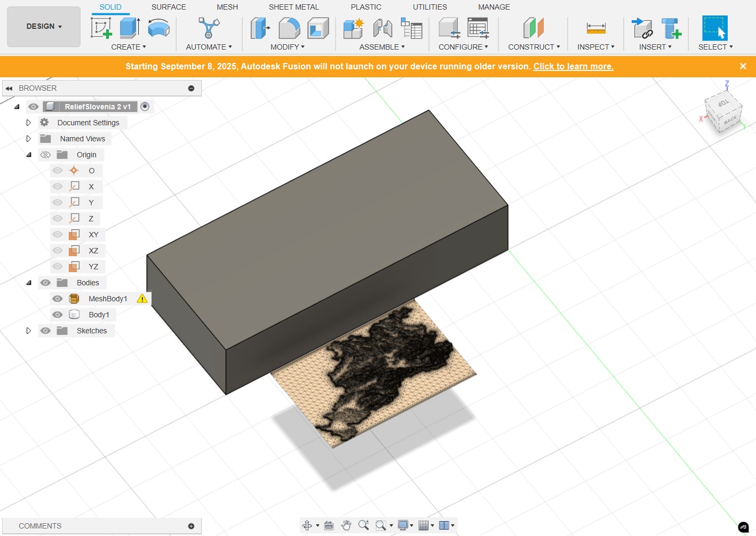Click the Viewports layout icon
Screen dimensions: 756x536
444,525
